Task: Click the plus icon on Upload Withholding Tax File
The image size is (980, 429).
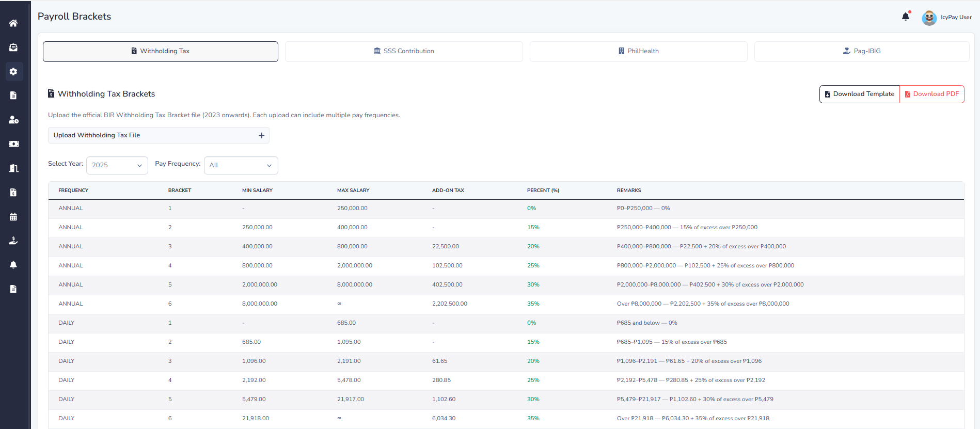Action: click(x=262, y=135)
